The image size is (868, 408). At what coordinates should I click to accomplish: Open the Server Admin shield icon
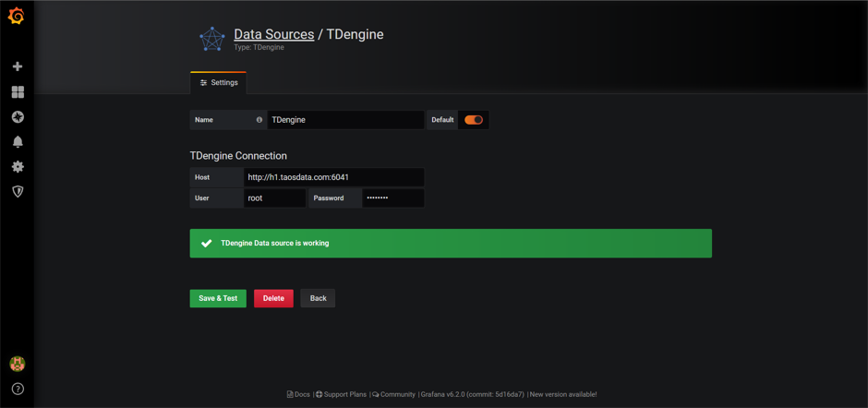coord(18,192)
